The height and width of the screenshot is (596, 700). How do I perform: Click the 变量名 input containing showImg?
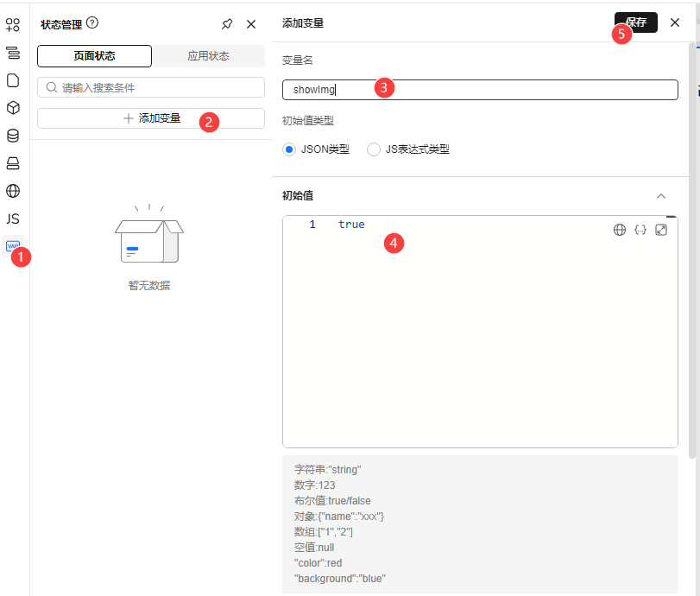(480, 90)
